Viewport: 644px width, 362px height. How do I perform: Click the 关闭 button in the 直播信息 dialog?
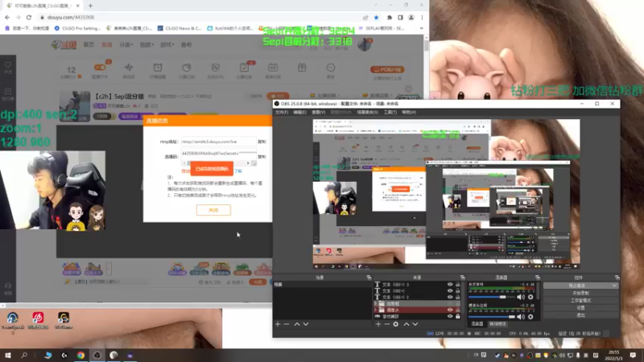[x=213, y=210]
